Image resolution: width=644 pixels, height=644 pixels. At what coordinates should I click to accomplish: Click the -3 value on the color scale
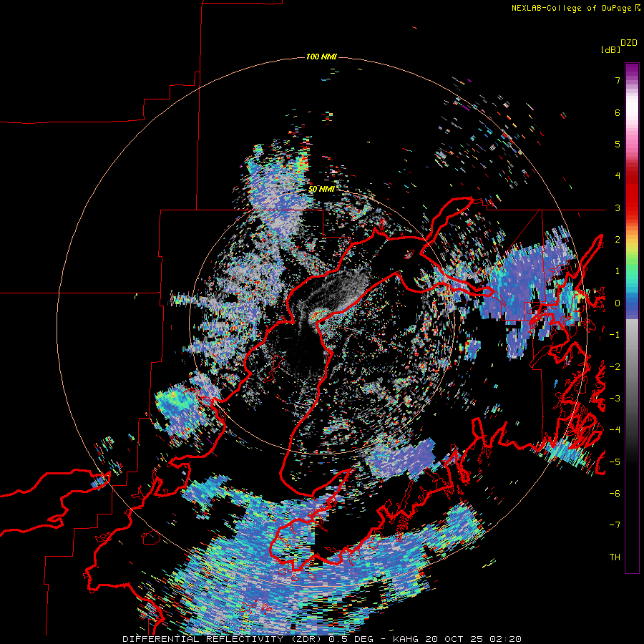pos(615,399)
